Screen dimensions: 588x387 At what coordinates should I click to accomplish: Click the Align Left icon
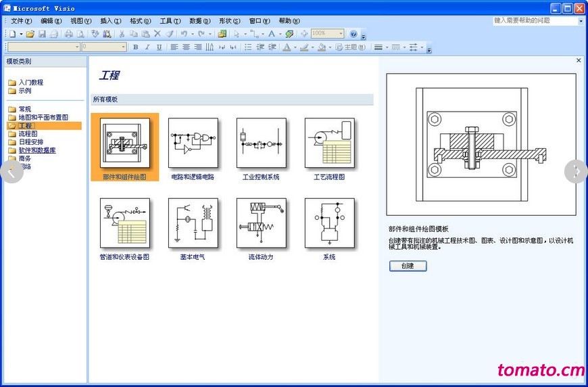tap(174, 47)
